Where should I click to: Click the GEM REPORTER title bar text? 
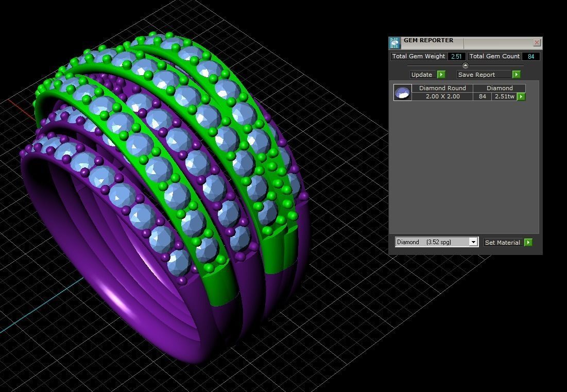point(428,40)
